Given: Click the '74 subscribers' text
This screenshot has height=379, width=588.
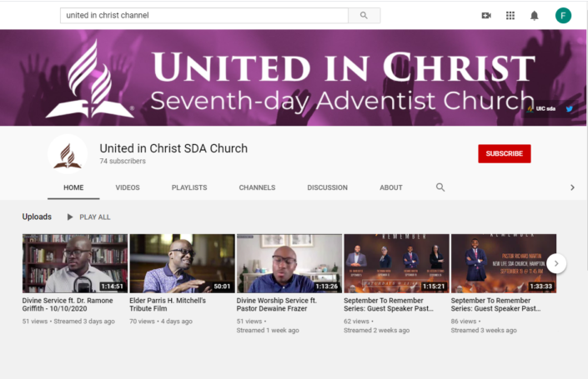Looking at the screenshot, I should pyautogui.click(x=123, y=161).
